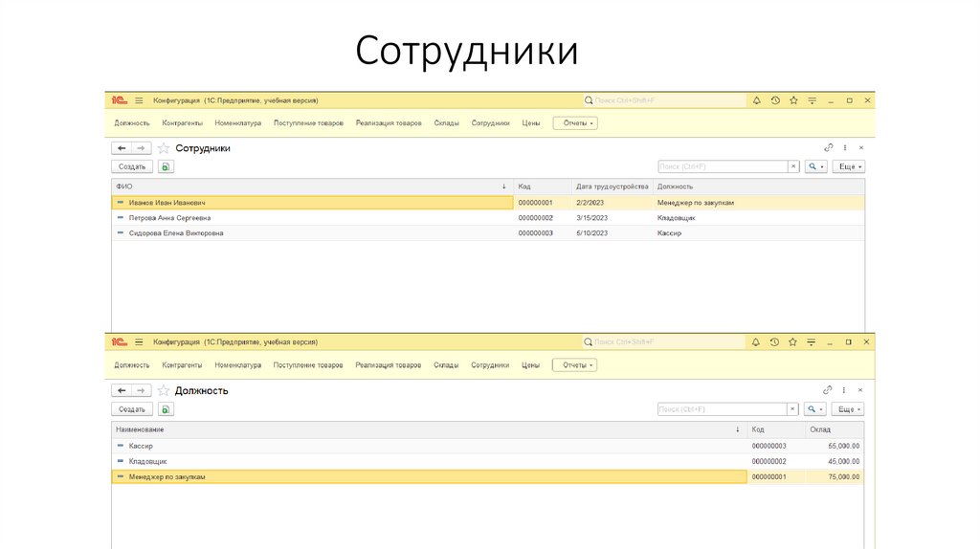Click Создать in Должность list

pyautogui.click(x=132, y=409)
